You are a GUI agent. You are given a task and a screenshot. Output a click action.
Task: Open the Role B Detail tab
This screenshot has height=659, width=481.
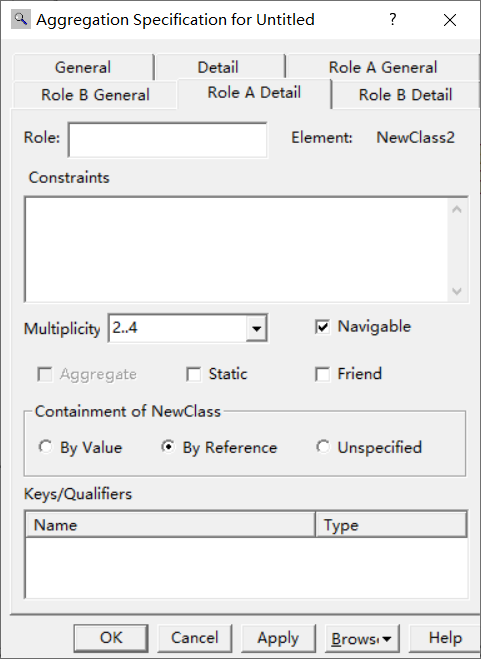[x=405, y=95]
